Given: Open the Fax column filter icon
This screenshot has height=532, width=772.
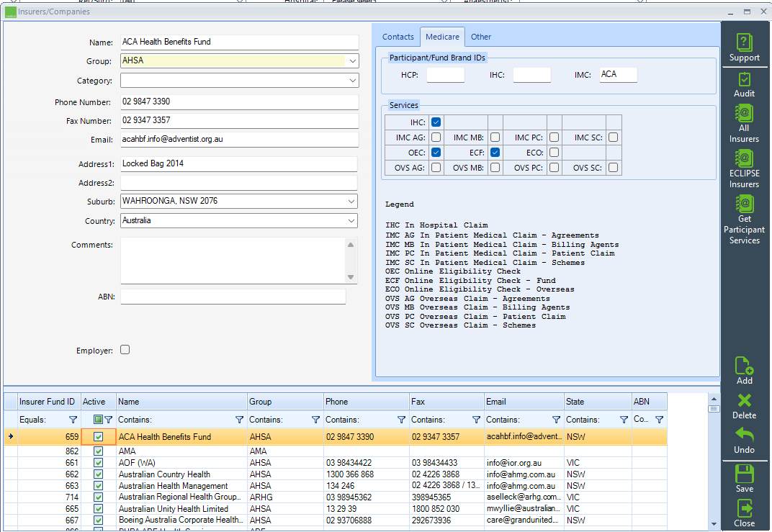Looking at the screenshot, I should coord(476,420).
